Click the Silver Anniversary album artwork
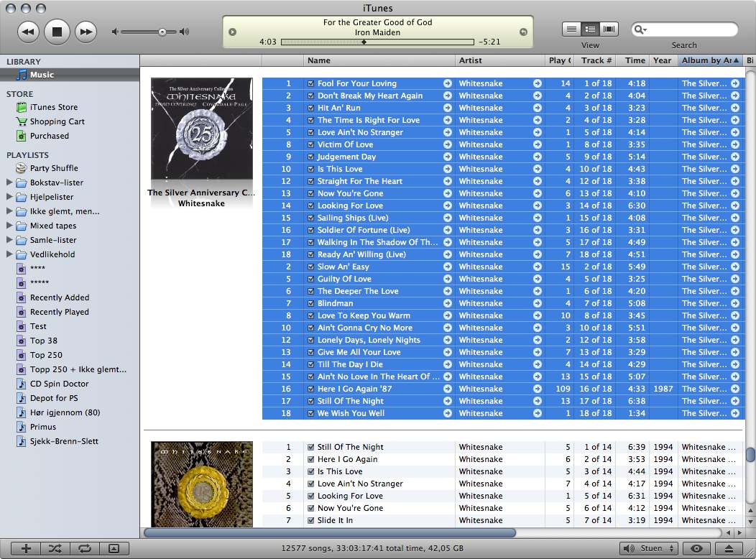 click(x=201, y=129)
